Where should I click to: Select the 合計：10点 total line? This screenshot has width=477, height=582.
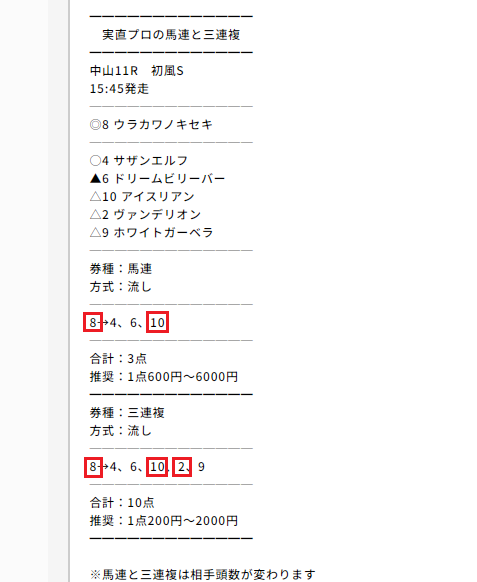[122, 503]
